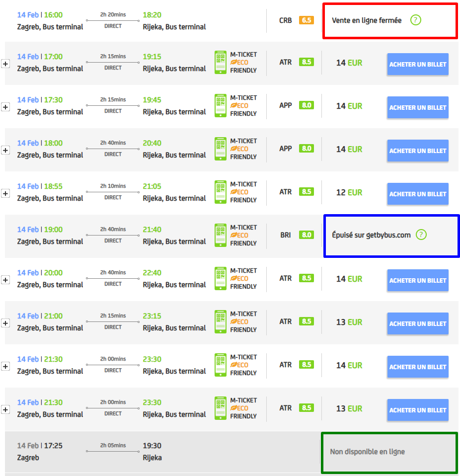This screenshot has height=476, width=460.
Task: Buy ticket for the 17:00 bus
Action: click(x=417, y=64)
